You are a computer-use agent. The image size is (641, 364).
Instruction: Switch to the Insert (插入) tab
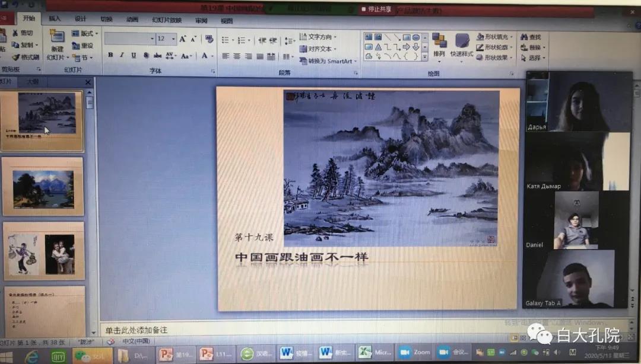pos(55,18)
